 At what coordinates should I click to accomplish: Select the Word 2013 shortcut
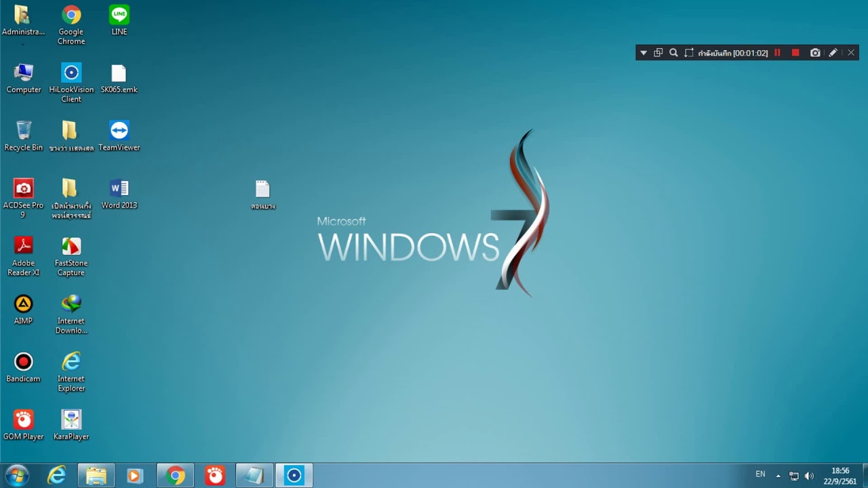pyautogui.click(x=119, y=194)
